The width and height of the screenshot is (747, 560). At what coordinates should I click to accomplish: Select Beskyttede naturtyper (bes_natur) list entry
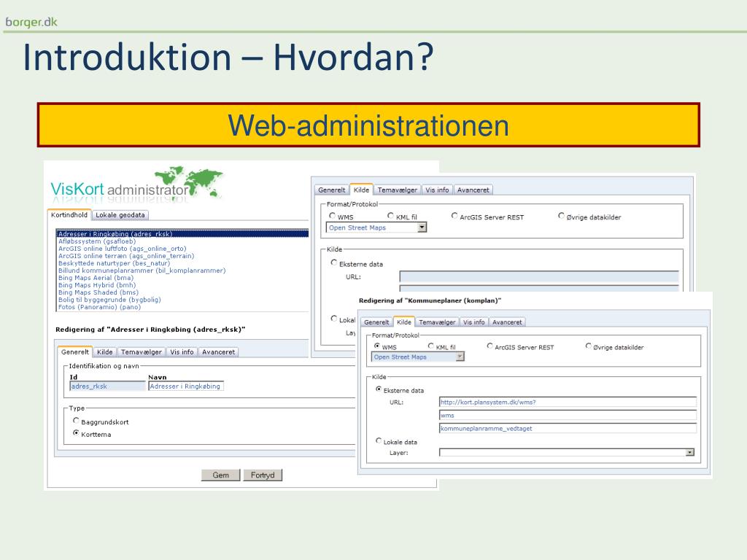[110, 263]
